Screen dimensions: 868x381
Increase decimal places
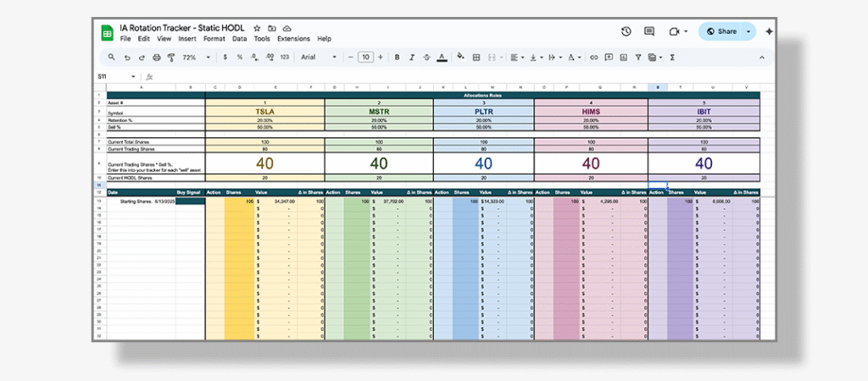pyautogui.click(x=270, y=57)
